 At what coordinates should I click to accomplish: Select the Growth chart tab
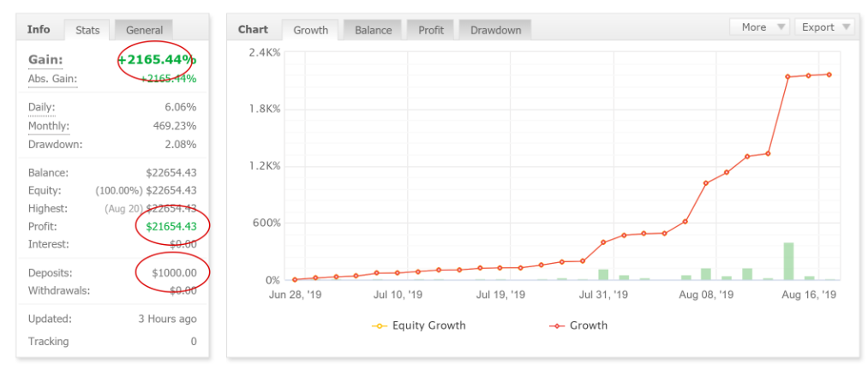[310, 30]
